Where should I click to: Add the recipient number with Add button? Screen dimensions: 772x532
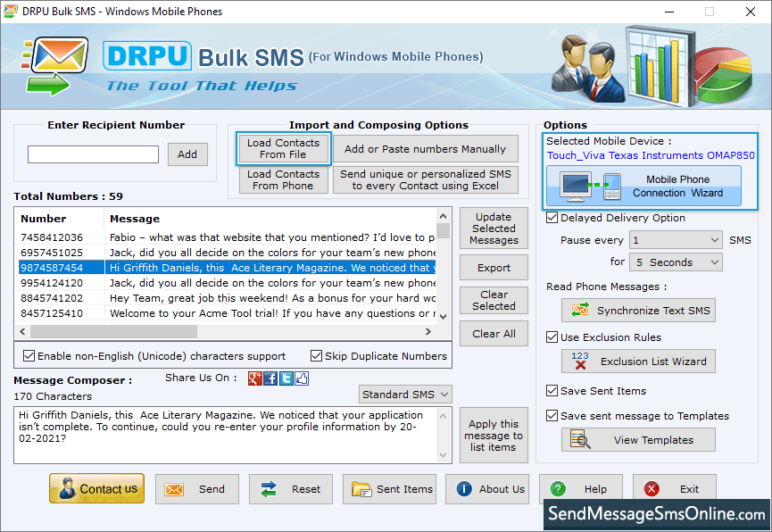pyautogui.click(x=187, y=154)
